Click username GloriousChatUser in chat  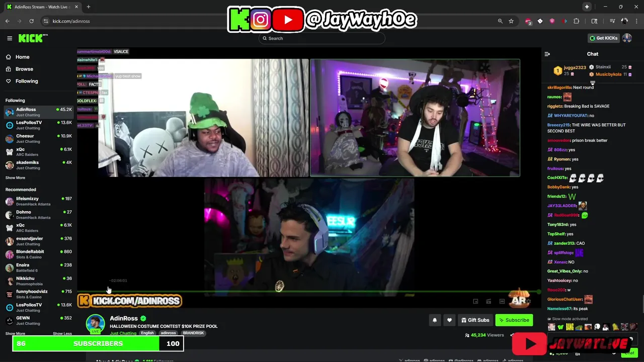(x=565, y=300)
